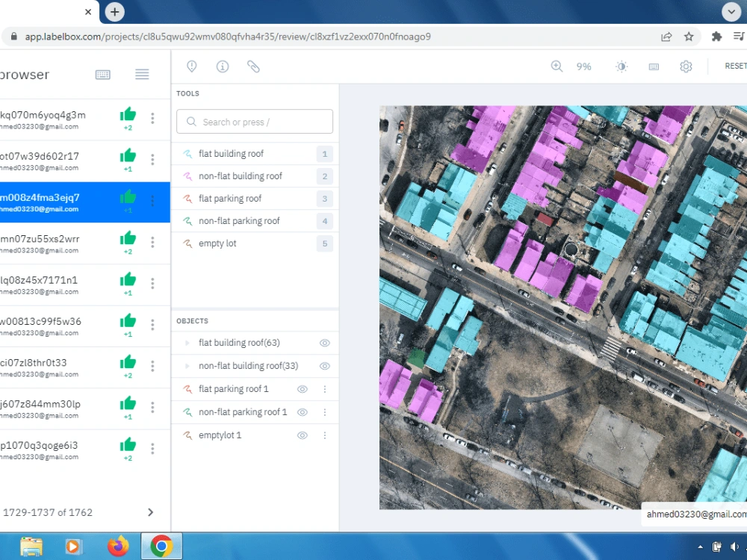This screenshot has height=560, width=747.
Task: Open the brightness adjustment icon
Action: [x=622, y=66]
